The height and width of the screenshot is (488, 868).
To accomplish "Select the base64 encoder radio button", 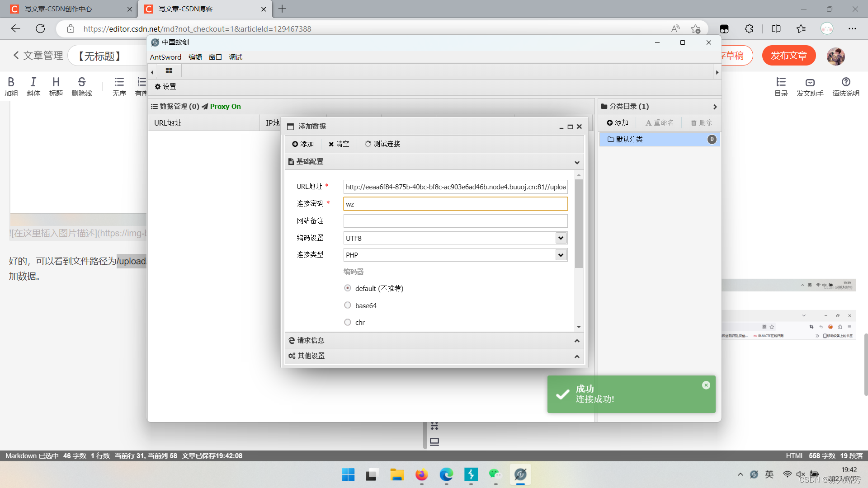I will pos(348,305).
